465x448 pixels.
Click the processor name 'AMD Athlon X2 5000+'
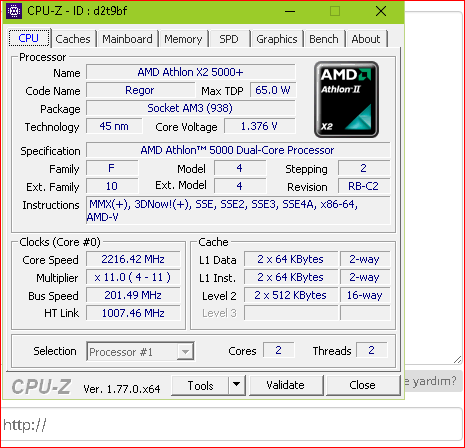point(191,72)
